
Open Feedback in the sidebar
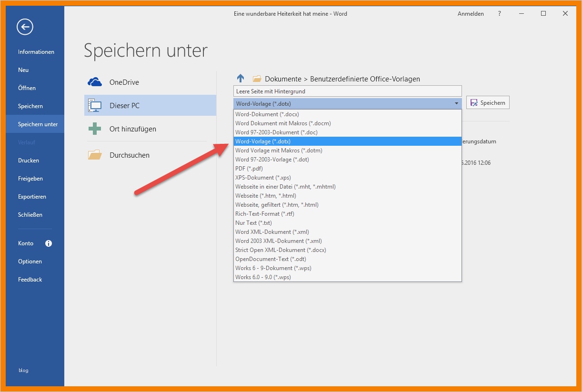tap(30, 280)
